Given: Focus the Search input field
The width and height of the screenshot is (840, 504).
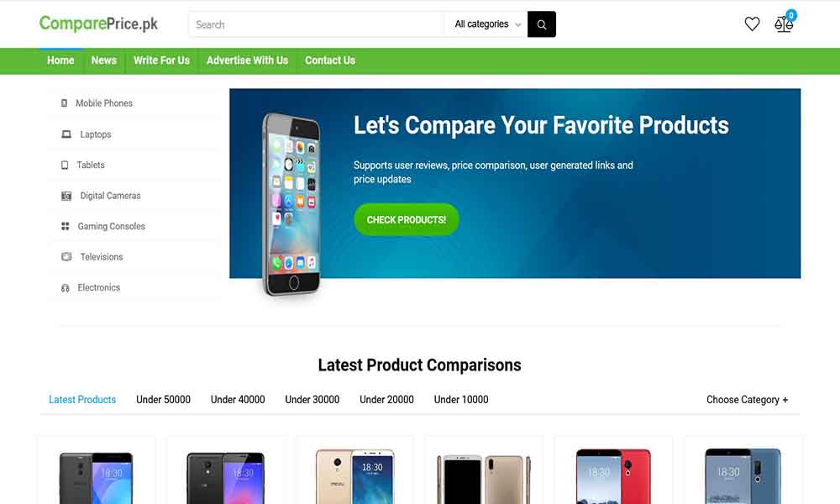Looking at the screenshot, I should point(317,24).
